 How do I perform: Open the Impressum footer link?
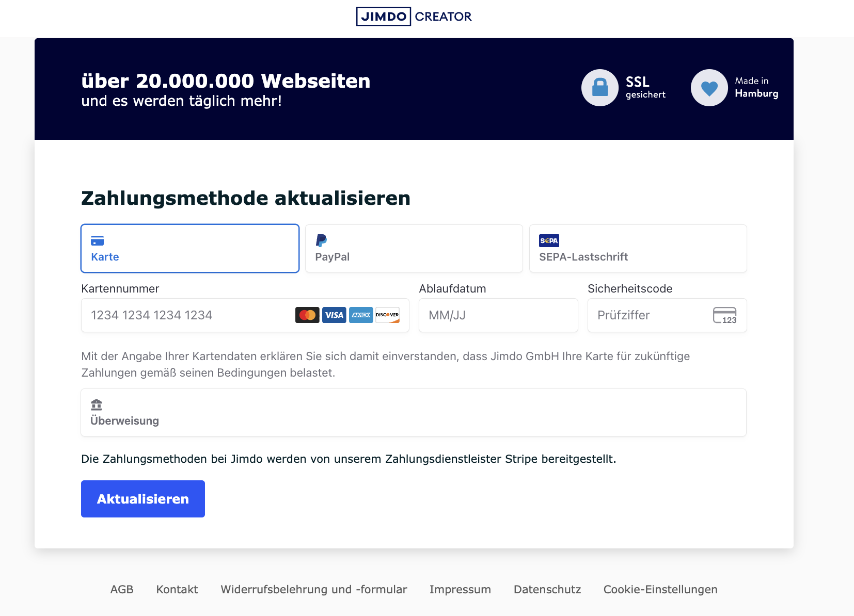click(x=460, y=589)
